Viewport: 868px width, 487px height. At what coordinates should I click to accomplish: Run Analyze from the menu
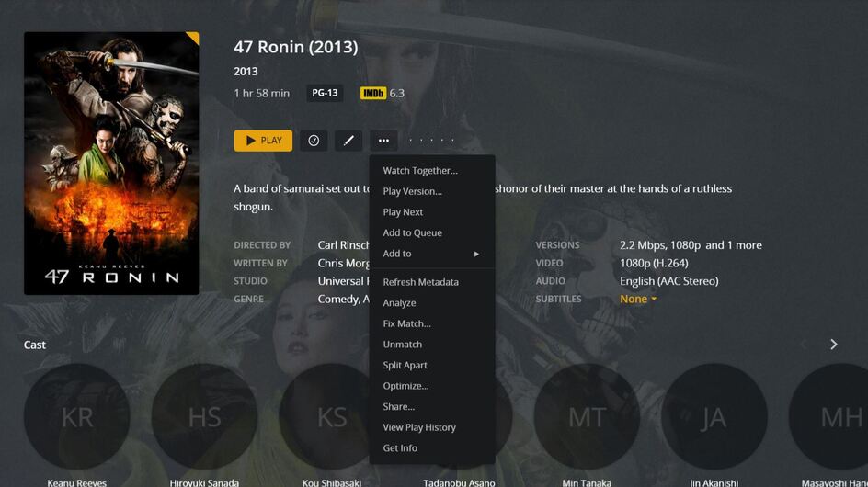point(432,302)
